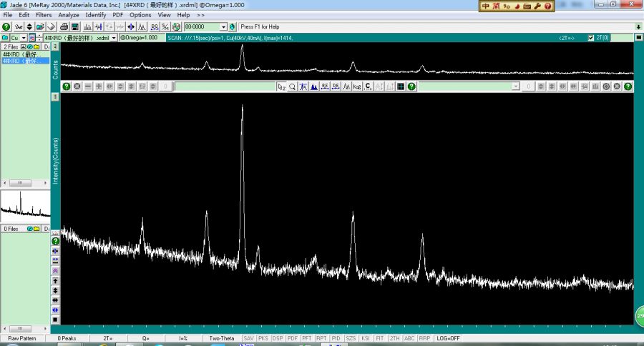The width and height of the screenshot is (644, 346).
Task: Click the printer icon in main toolbar
Action: click(64, 26)
